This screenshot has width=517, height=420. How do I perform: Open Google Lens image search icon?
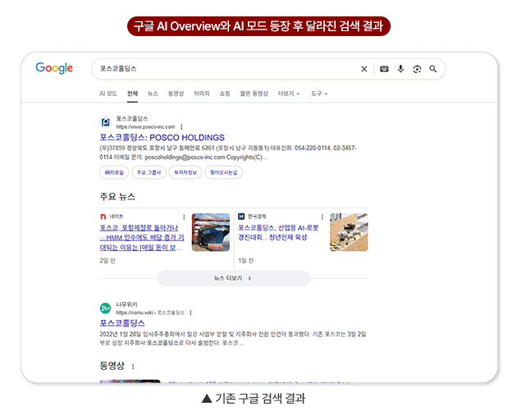coord(417,69)
